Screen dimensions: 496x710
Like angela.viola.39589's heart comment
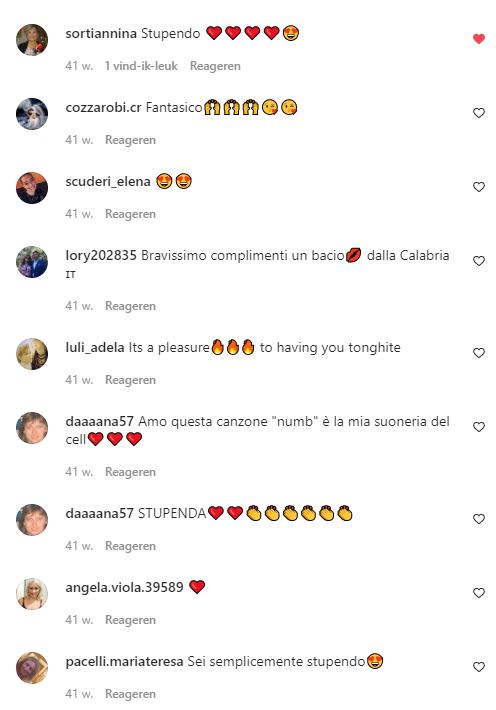tap(479, 592)
